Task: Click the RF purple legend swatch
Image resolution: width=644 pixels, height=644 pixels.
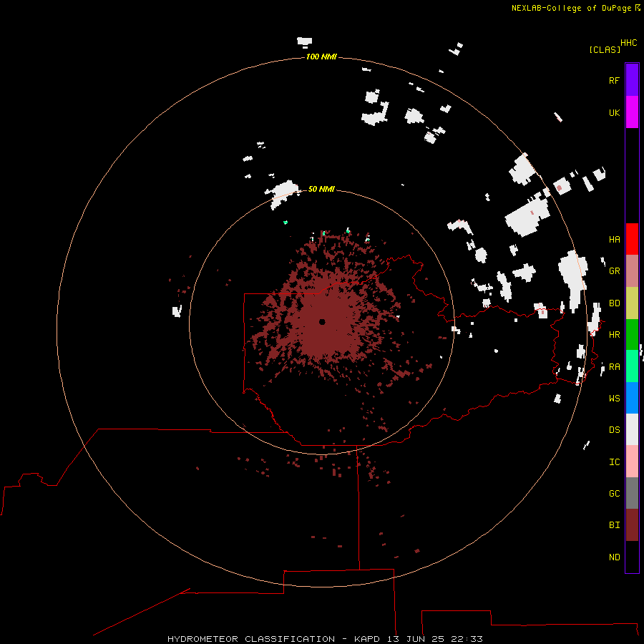Action: tap(632, 80)
